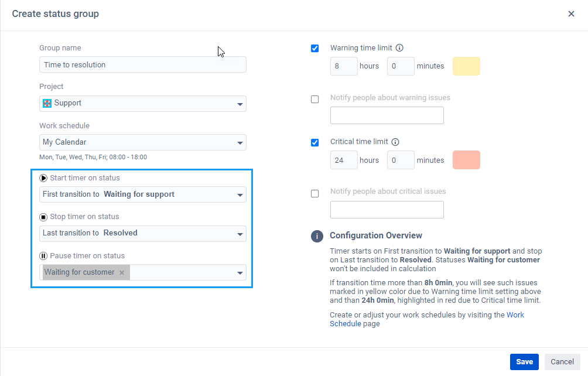Click the Save button
The height and width of the screenshot is (376, 588).
coord(524,362)
